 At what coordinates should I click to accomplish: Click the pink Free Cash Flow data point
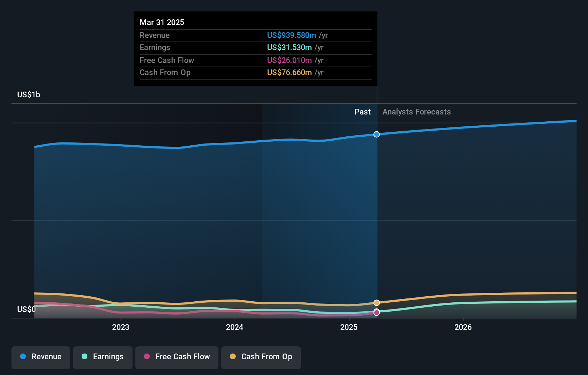[x=377, y=313]
